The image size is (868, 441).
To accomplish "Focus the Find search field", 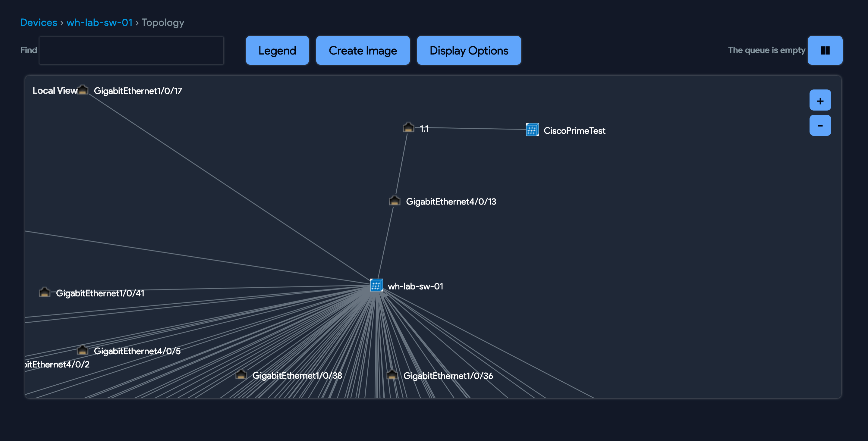I will [131, 50].
